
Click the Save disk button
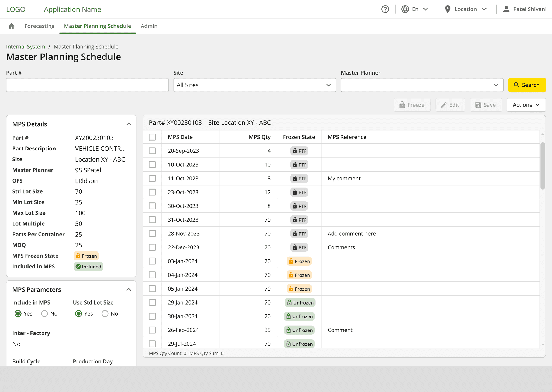tap(486, 105)
